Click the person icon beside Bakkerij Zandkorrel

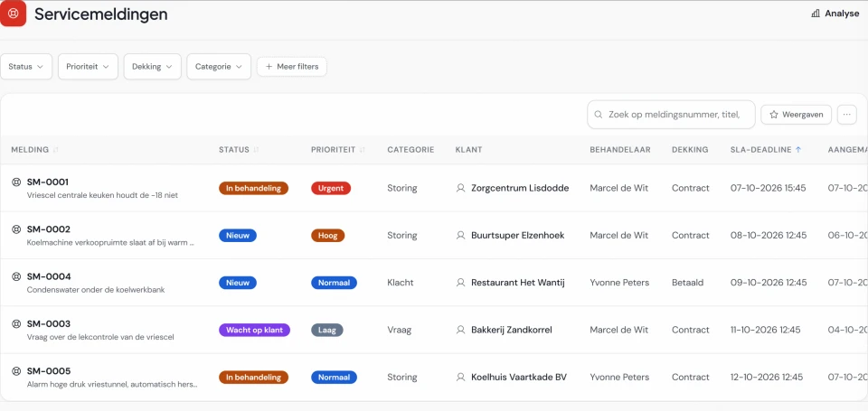point(460,330)
